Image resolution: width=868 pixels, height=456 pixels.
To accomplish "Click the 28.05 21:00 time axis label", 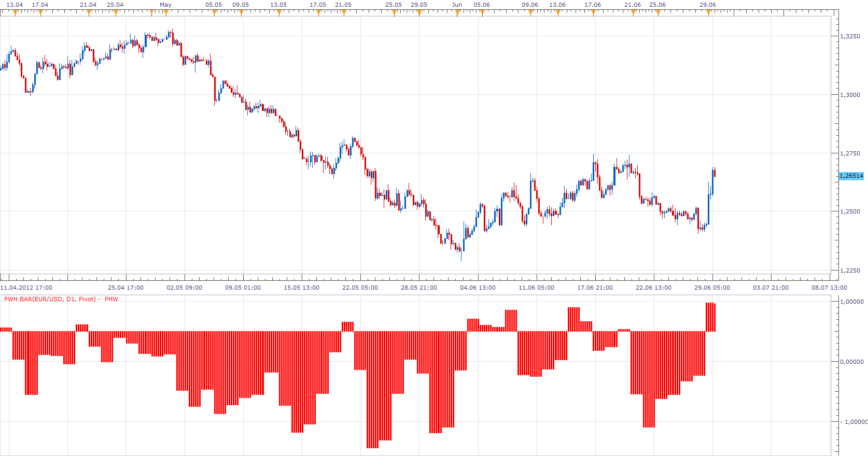I will coord(419,288).
